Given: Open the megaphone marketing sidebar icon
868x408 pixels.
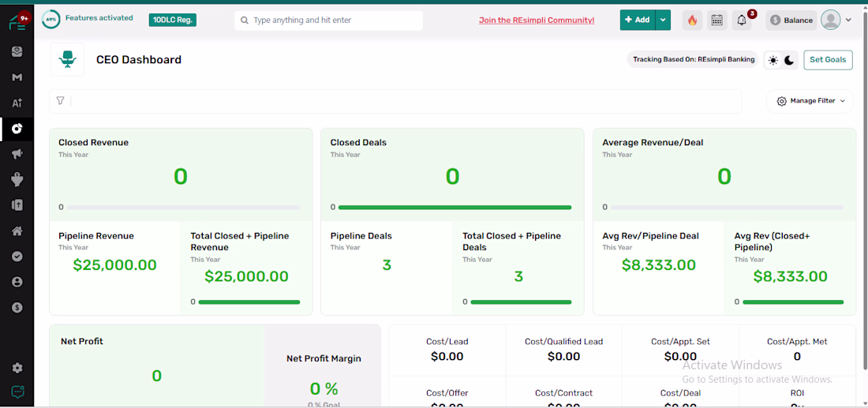Looking at the screenshot, I should point(17,154).
